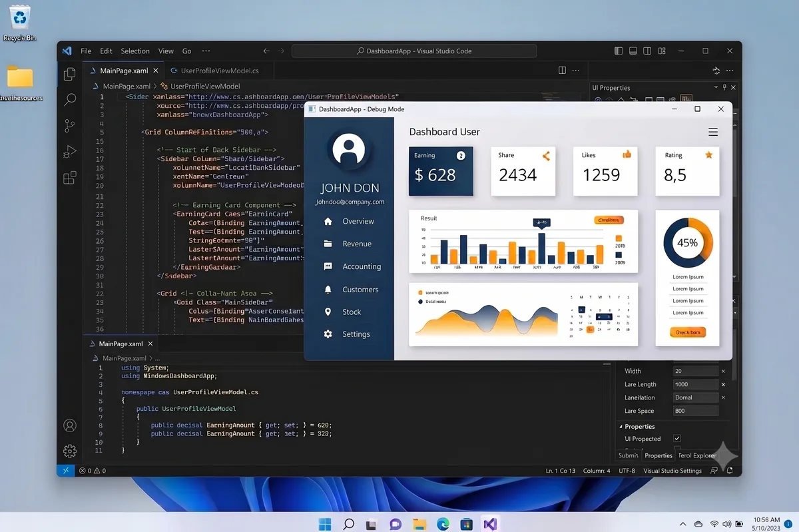Pin the UI Properties panel

click(x=725, y=87)
